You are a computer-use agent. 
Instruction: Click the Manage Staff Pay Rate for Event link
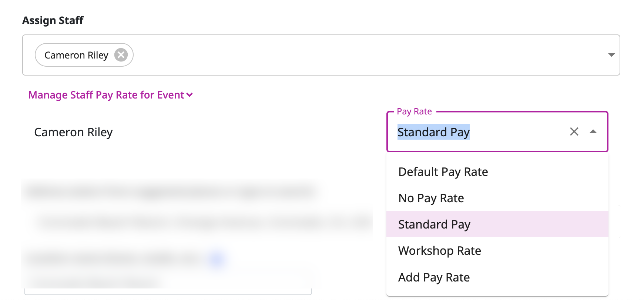tap(106, 95)
